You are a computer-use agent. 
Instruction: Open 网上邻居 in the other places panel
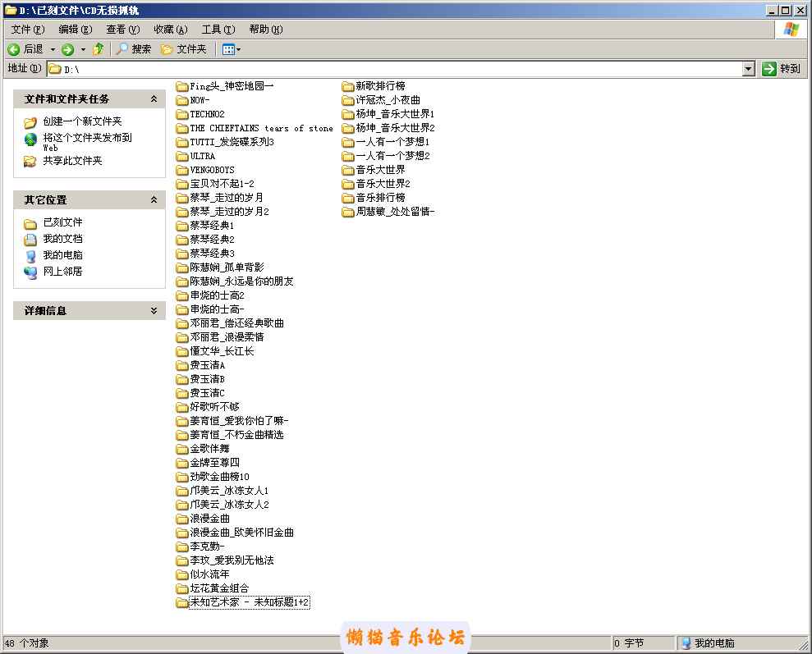[x=62, y=272]
